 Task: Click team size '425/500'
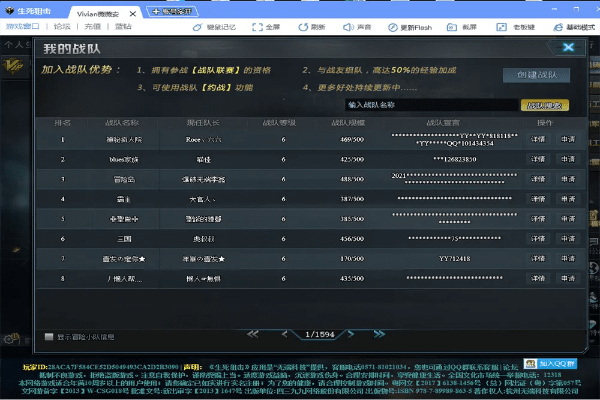(352, 160)
